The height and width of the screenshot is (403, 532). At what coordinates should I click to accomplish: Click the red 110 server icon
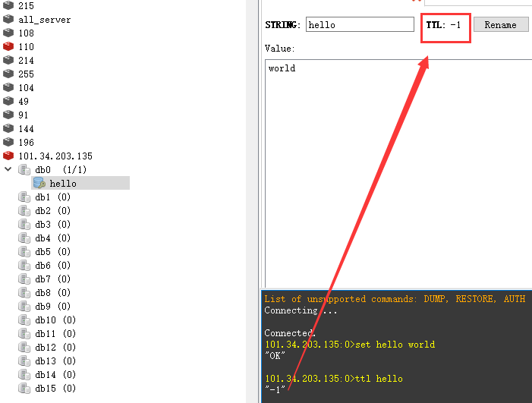point(8,47)
